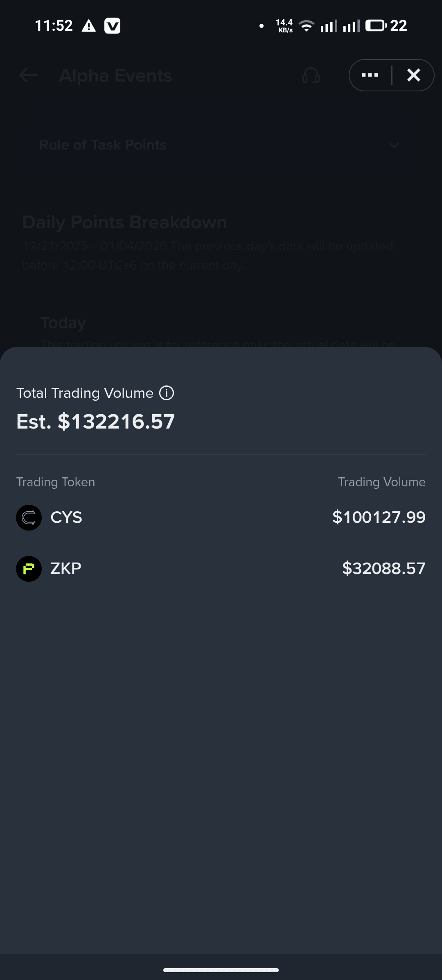
Task: Tap the battery indicator icon
Action: coord(376,25)
